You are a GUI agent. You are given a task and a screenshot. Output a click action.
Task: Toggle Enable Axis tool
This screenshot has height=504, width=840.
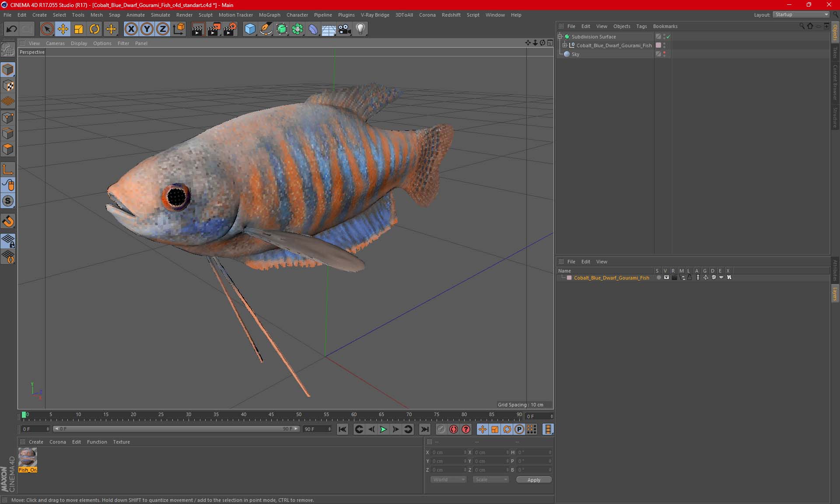click(x=8, y=169)
